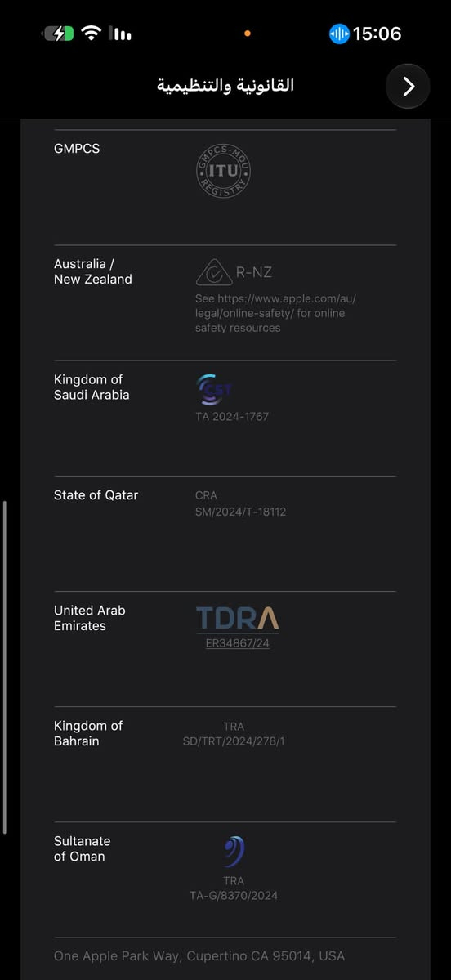
Task: Tap the TA 2024-1767 certificate number
Action: click(x=232, y=416)
